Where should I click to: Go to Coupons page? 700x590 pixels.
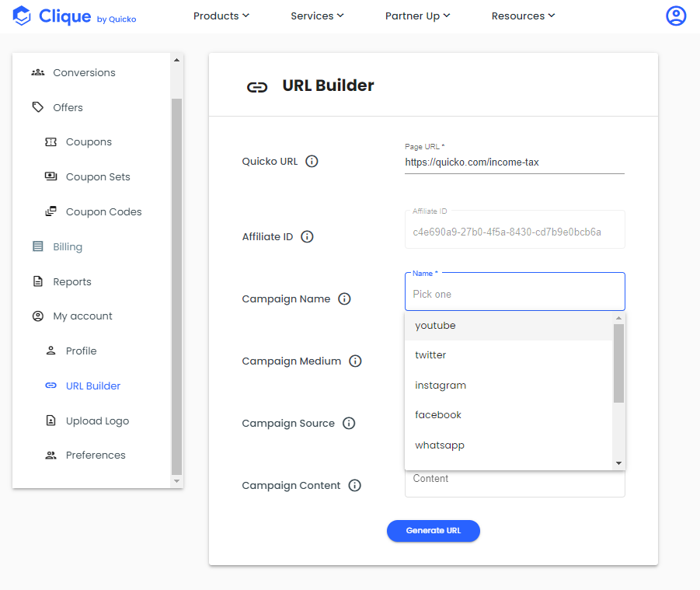coord(89,142)
